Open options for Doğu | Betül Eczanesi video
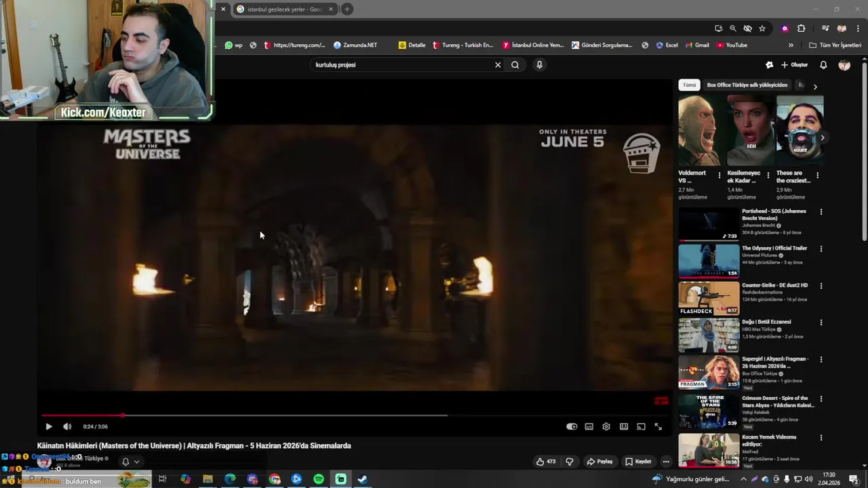The height and width of the screenshot is (488, 868). (x=821, y=323)
